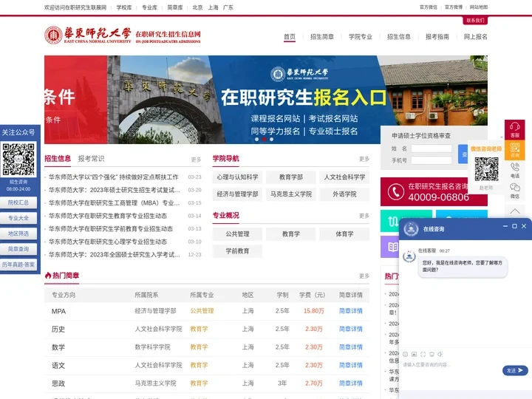532x399 pixels.
Task: Click 专业库 in the top bar
Action: point(149,7)
